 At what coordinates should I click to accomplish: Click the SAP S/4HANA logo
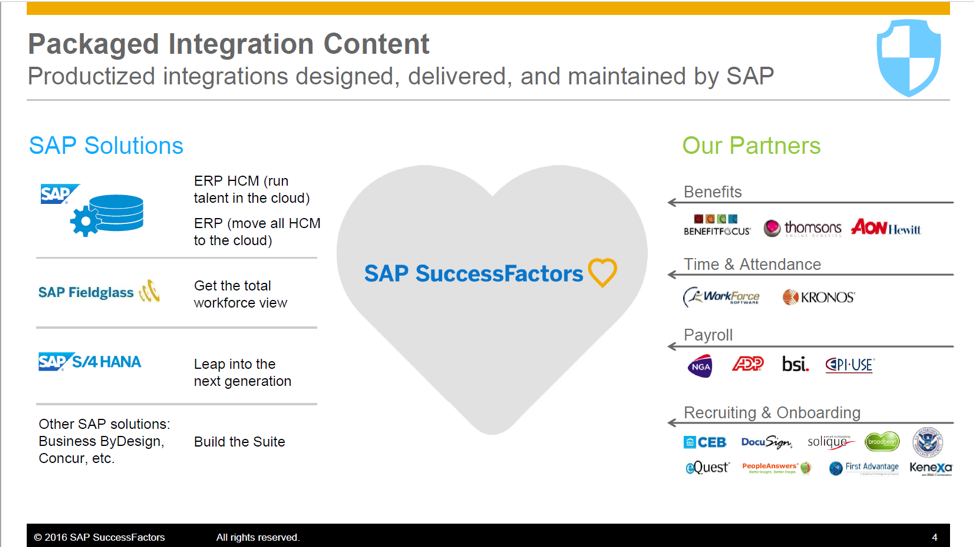(x=90, y=361)
